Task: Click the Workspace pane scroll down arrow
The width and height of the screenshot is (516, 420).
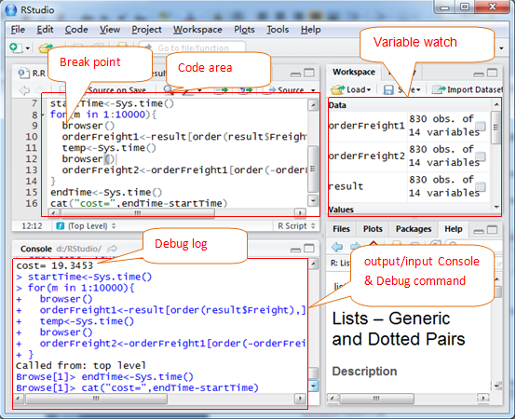Action: pos(496,207)
